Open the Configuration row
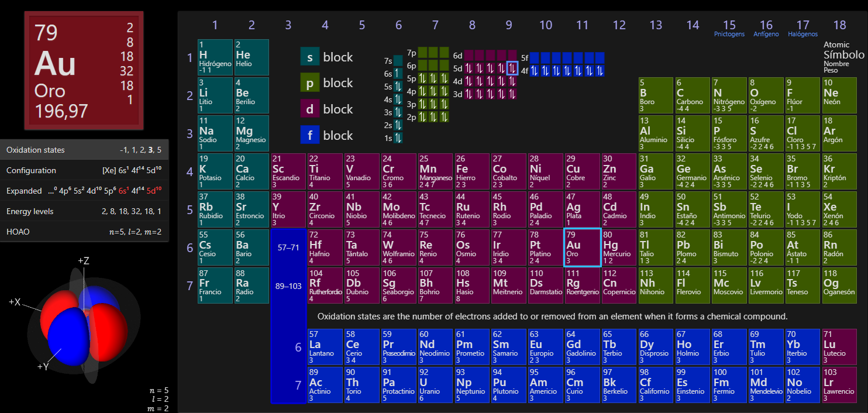 point(84,170)
